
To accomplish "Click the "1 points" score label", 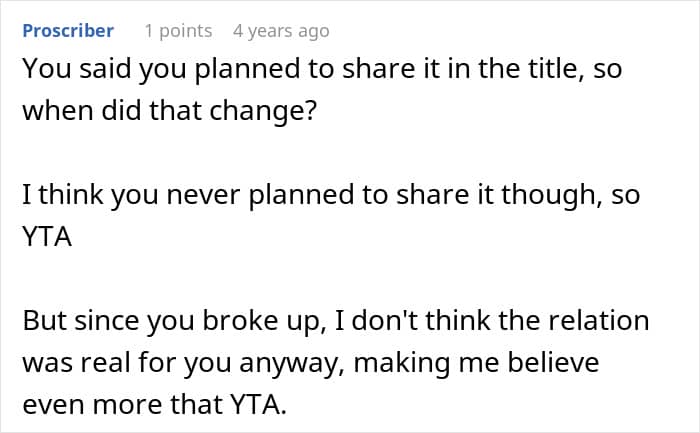I will (x=178, y=31).
